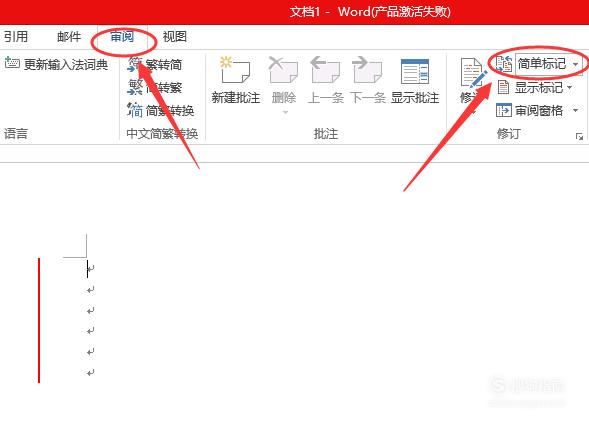
Task: Open the 引用 ribbon tab
Action: 16,36
